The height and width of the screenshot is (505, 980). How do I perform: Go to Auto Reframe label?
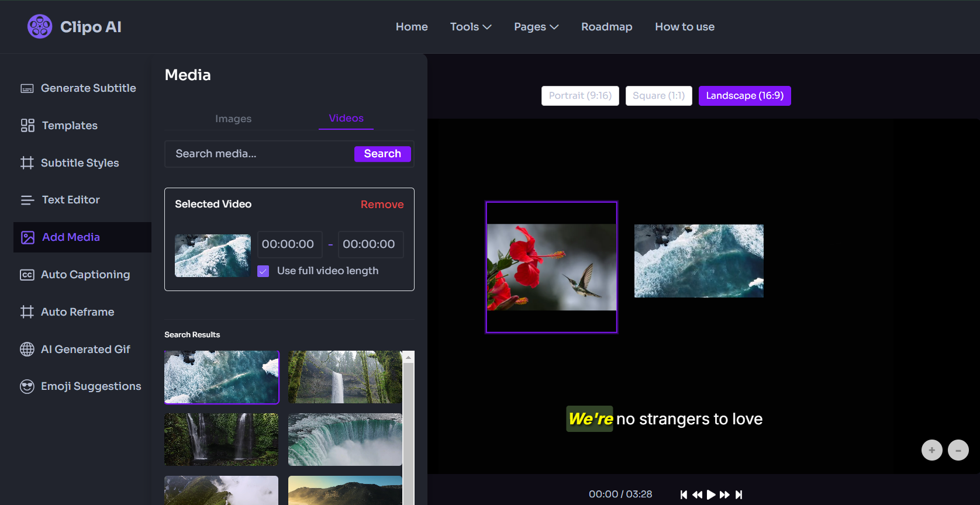point(78,312)
